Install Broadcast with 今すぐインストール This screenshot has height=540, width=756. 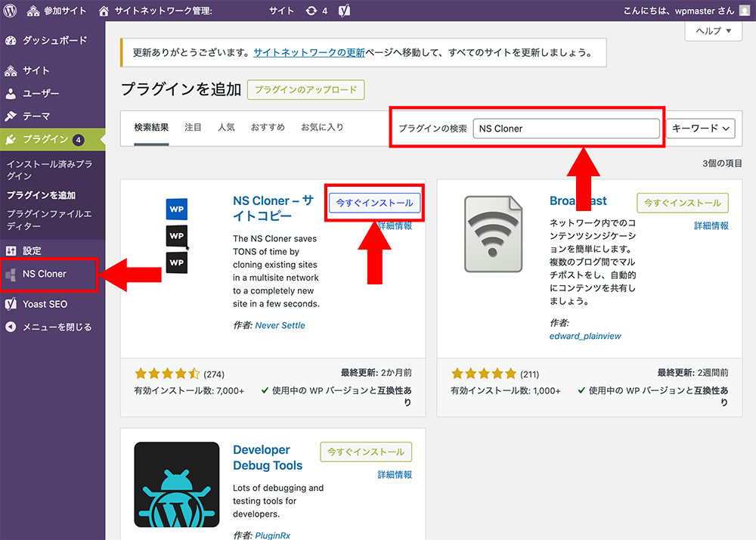(x=683, y=203)
